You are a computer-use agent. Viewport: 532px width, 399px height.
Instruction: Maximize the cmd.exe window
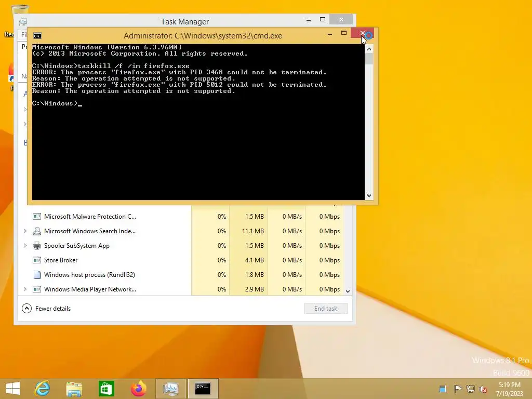(x=344, y=33)
